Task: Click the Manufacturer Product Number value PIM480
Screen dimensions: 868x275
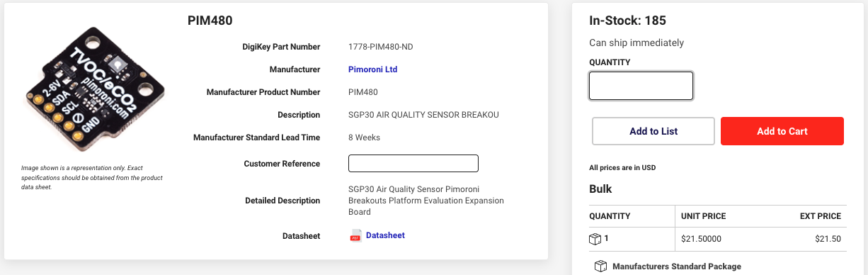Action: point(363,92)
